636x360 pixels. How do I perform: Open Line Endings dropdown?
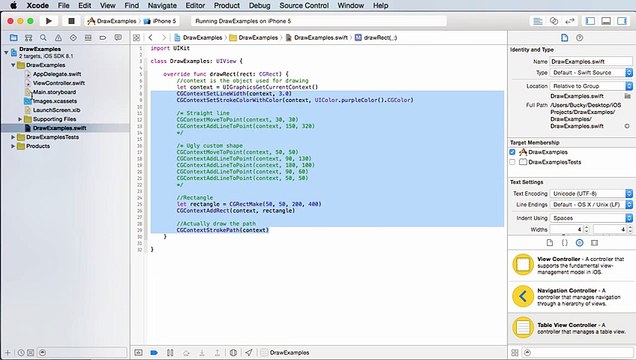coord(591,205)
